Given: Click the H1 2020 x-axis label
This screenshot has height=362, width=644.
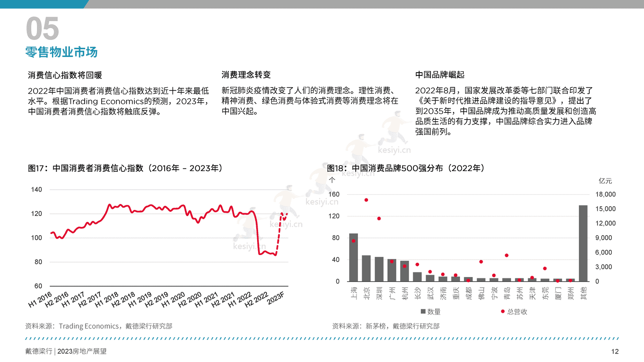Looking at the screenshot, I should 173,300.
